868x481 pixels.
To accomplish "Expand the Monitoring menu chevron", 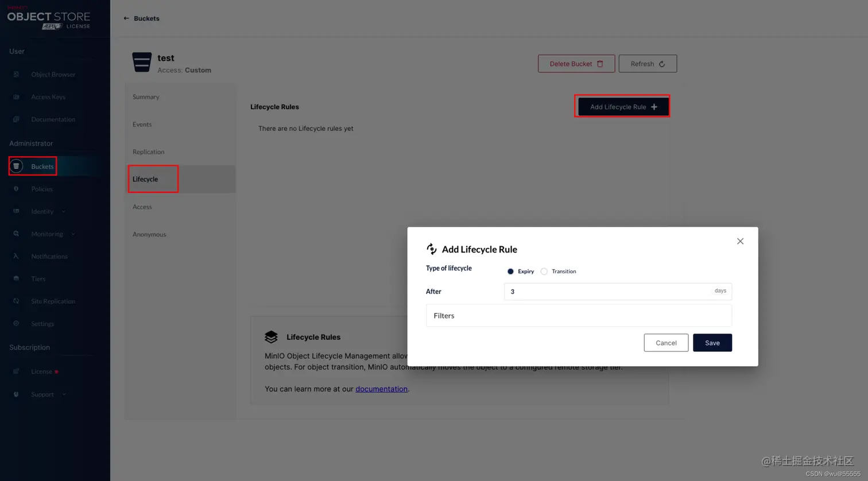I will (x=73, y=234).
